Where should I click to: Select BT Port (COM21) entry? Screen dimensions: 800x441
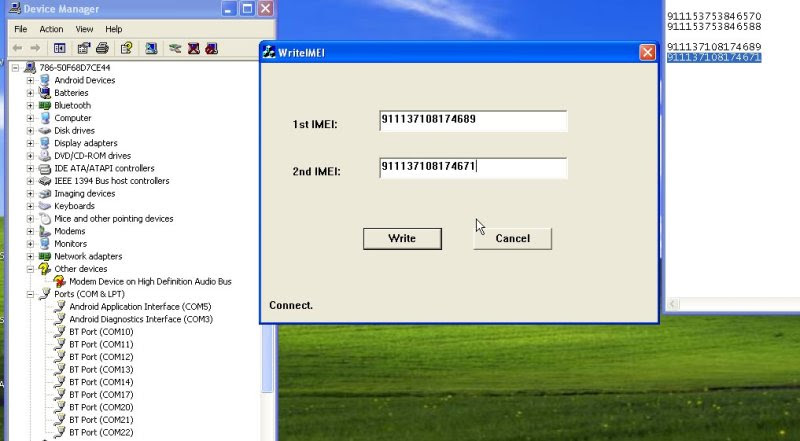(101, 420)
